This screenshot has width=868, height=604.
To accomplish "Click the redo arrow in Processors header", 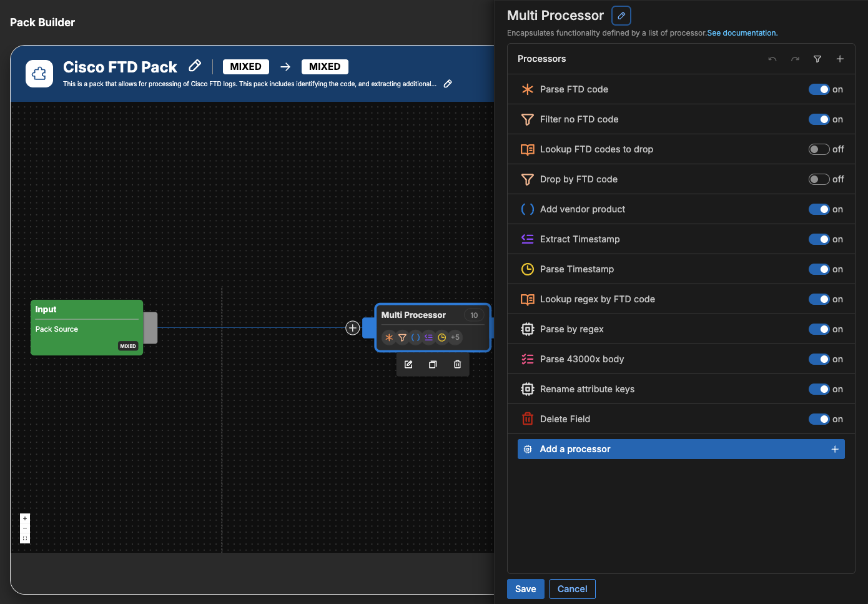I will click(x=795, y=59).
